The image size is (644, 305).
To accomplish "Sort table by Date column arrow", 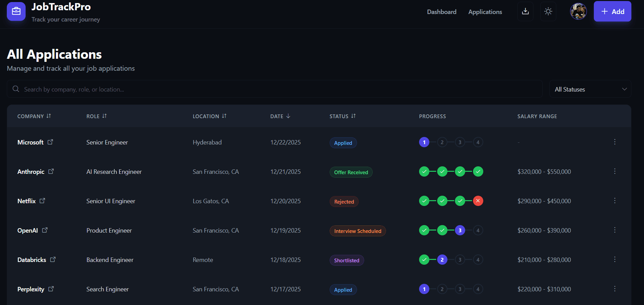I will point(288,116).
